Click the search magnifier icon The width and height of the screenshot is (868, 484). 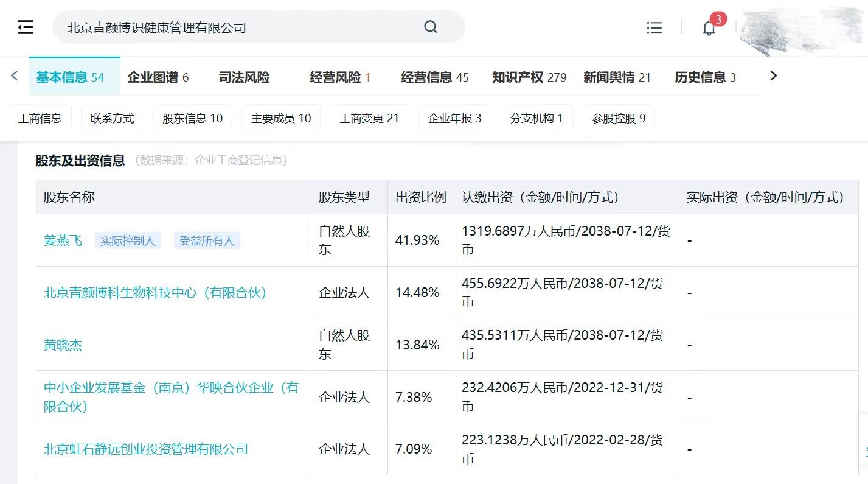431,27
